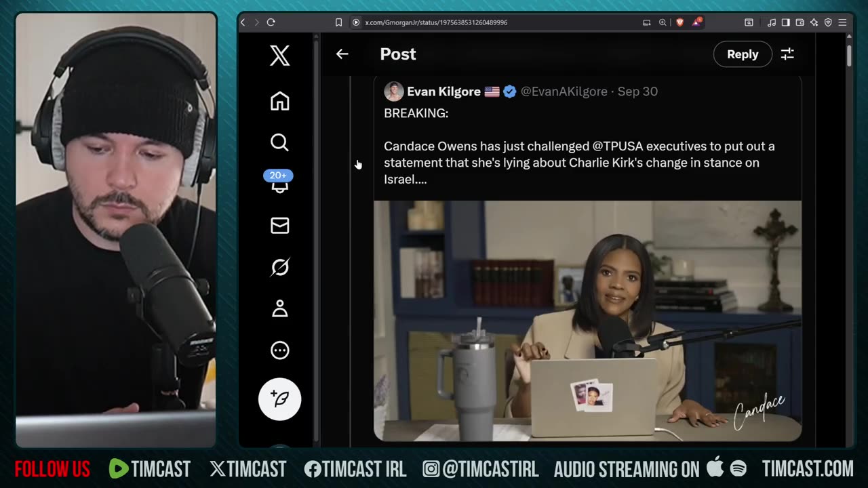Click the @EvanAKilgore handle
Viewport: 868px width, 488px height.
[564, 91]
